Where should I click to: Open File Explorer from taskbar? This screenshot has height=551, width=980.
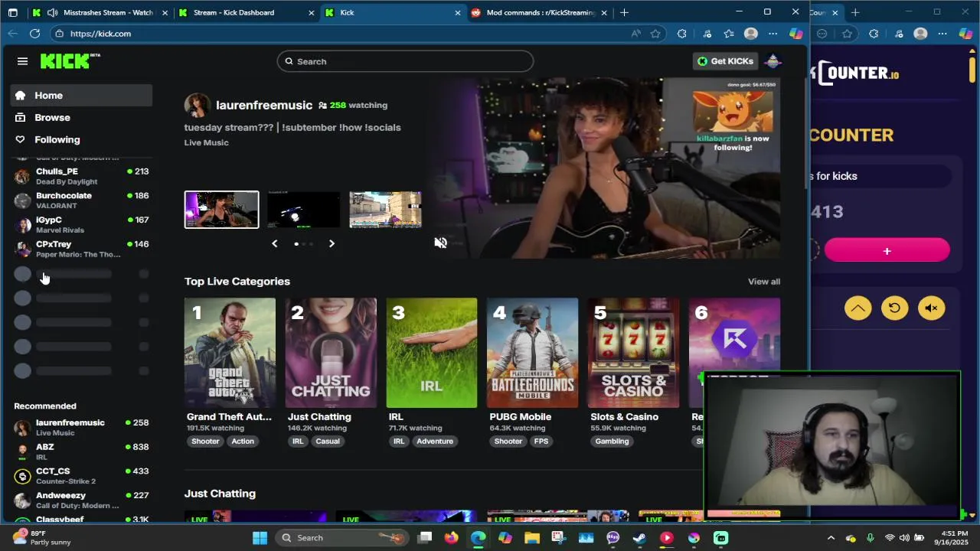[x=532, y=538]
